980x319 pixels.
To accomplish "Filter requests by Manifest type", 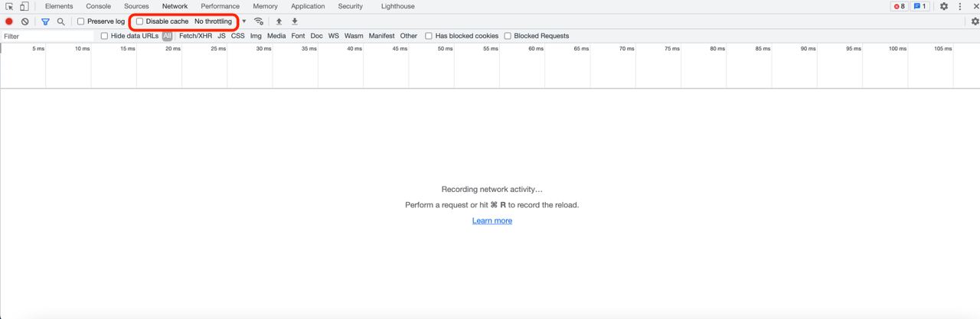I will pyautogui.click(x=381, y=36).
